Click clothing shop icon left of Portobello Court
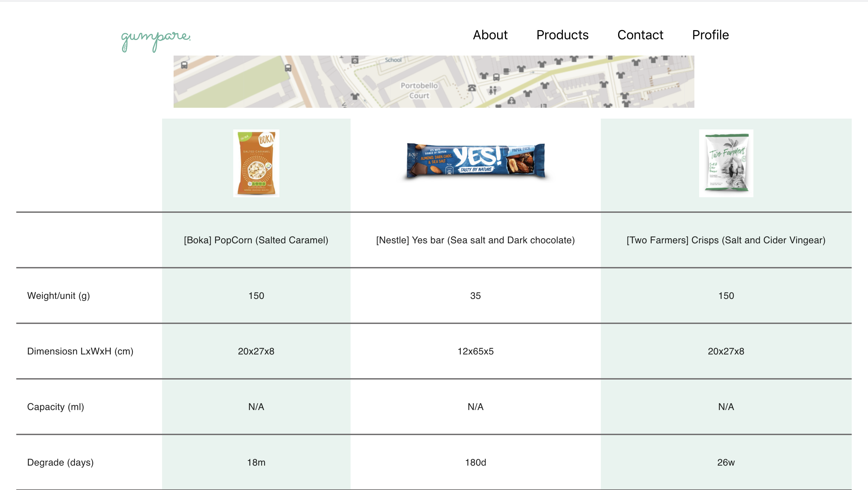 tap(355, 96)
